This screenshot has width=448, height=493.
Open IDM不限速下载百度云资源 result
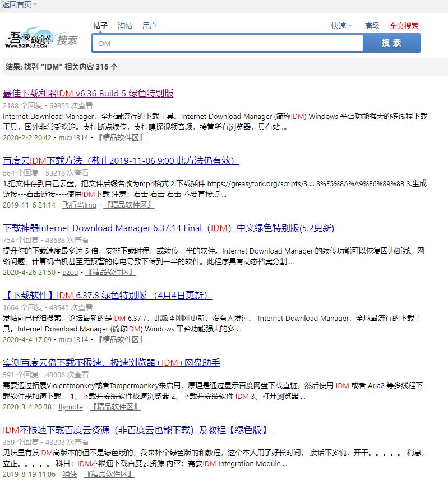click(x=136, y=430)
